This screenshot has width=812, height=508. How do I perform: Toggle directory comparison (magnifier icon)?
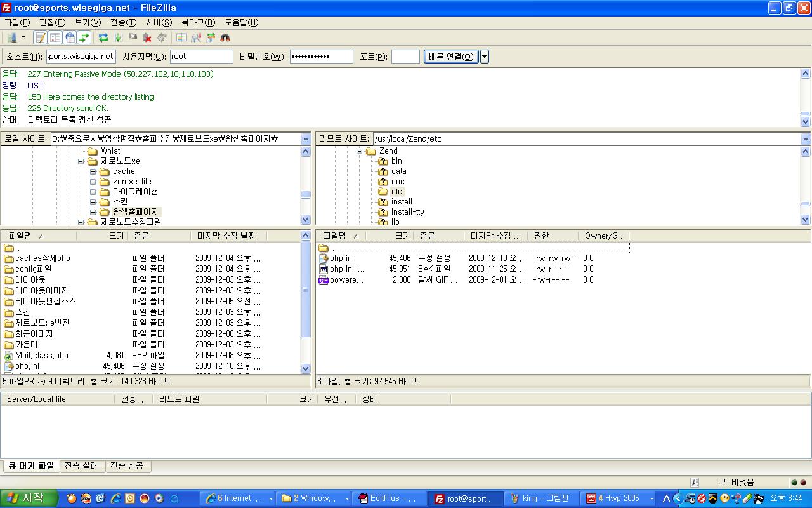[196, 38]
